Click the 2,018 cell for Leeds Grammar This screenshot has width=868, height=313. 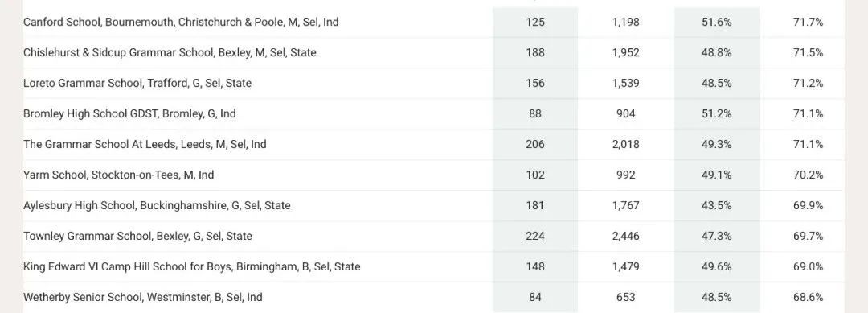pos(626,144)
